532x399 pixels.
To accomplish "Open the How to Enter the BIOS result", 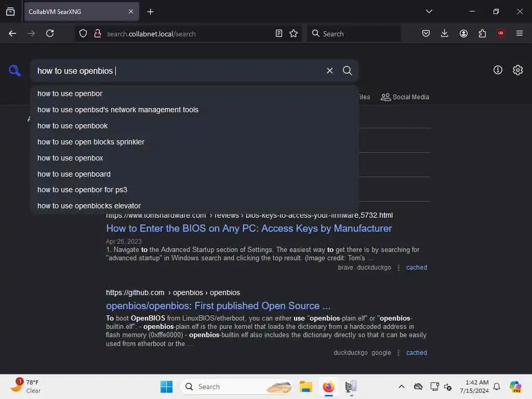I will 249,229.
